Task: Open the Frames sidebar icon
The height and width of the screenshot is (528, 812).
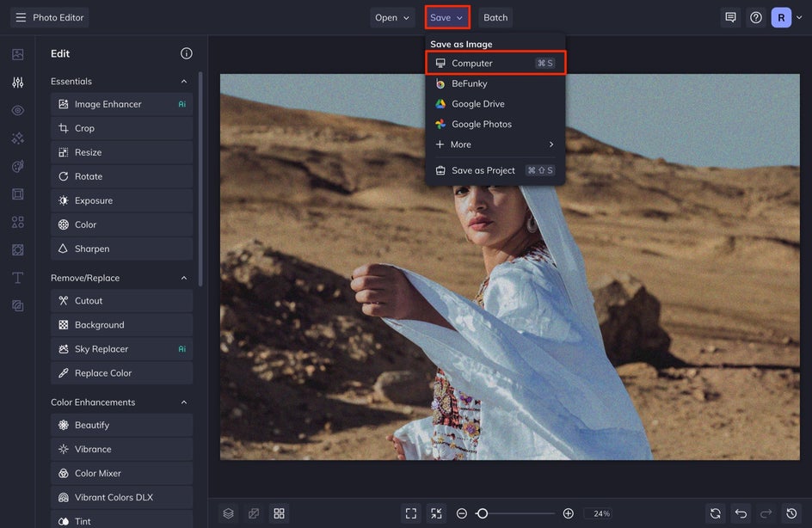Action: (x=17, y=194)
